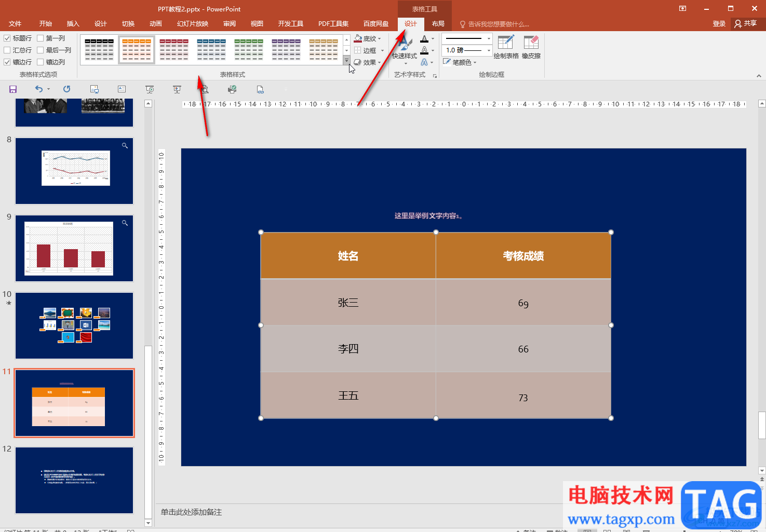Open the File (文件) tab
The height and width of the screenshot is (532, 766).
[x=15, y=24]
